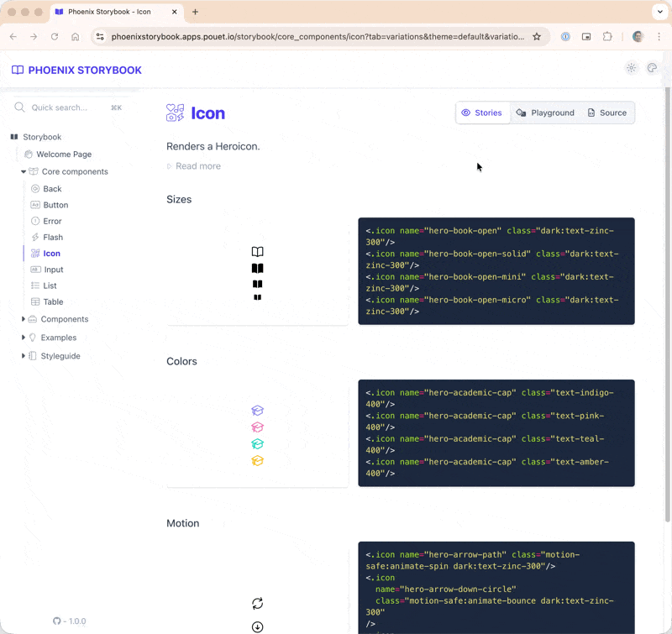Expand the Styleguide folder
Image resolution: width=672 pixels, height=634 pixels.
click(24, 356)
